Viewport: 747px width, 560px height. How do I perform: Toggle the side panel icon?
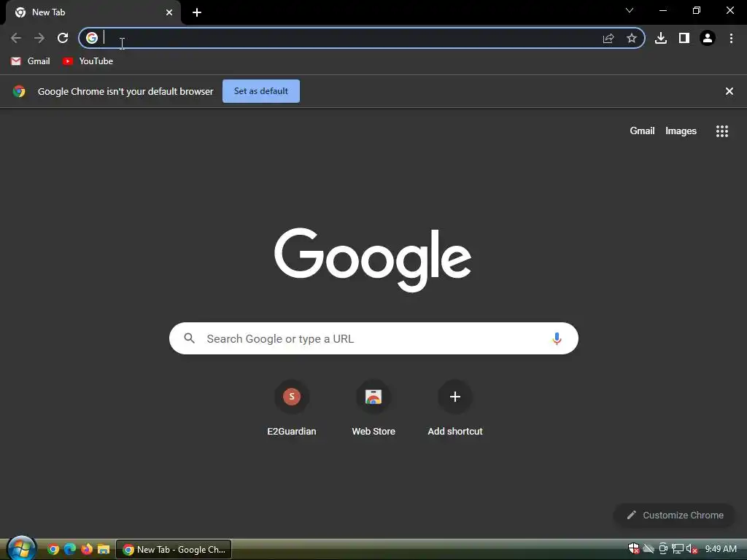coord(684,38)
